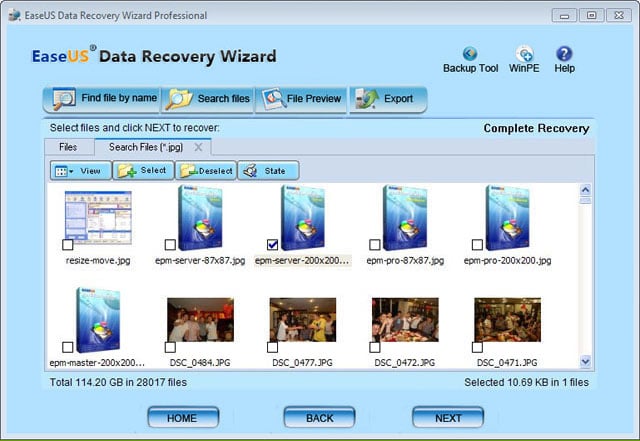
Task: Click the Export arrow icon
Action: tap(366, 99)
